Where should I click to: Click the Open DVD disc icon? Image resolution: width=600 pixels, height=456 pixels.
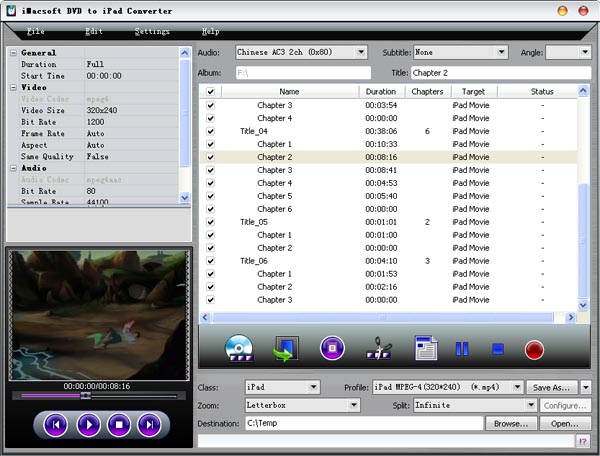coord(239,349)
